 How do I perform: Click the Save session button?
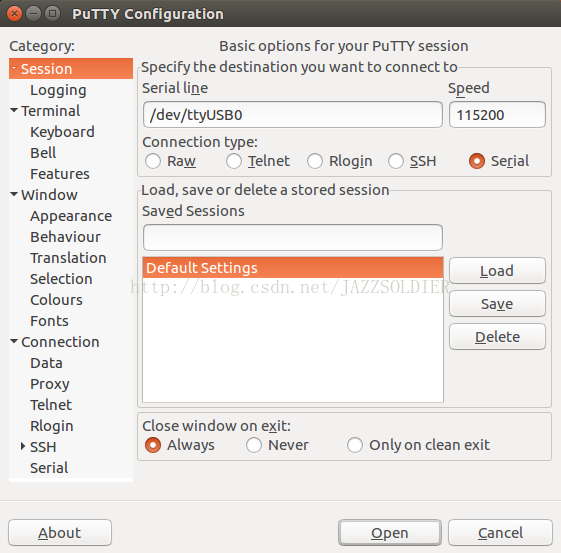point(497,304)
